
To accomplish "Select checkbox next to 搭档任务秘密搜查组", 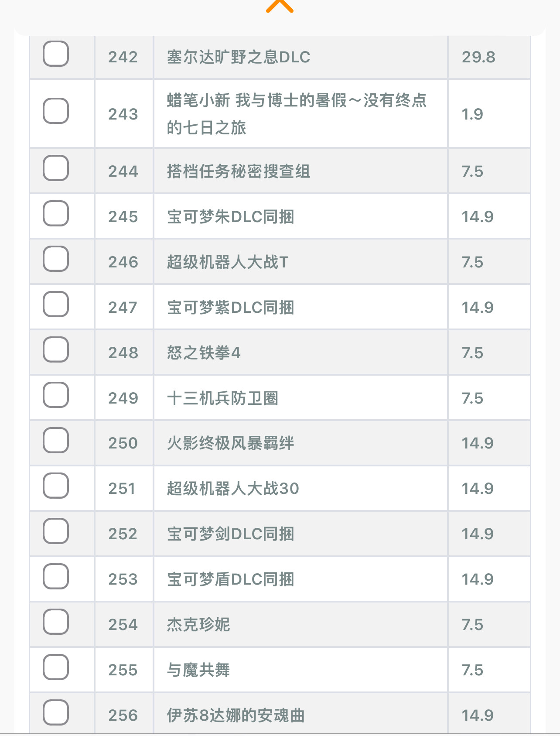I will 56,168.
